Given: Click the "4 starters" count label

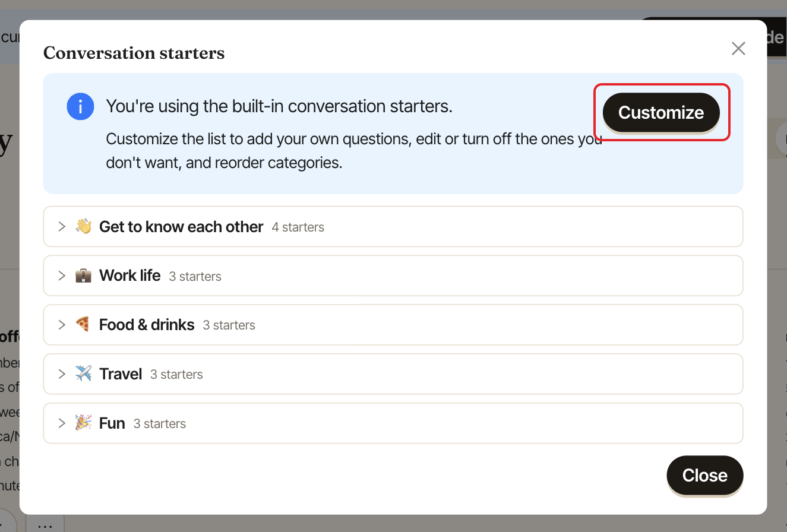Looking at the screenshot, I should [298, 227].
